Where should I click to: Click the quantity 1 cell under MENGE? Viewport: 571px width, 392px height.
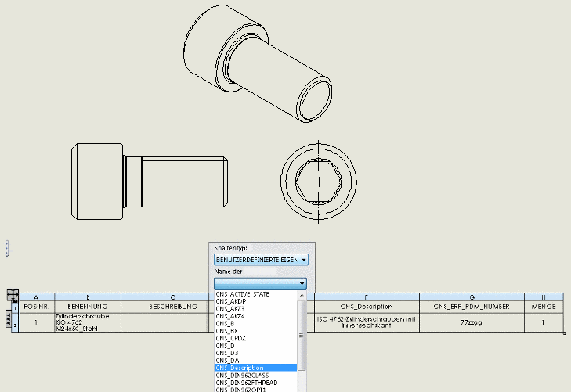tap(544, 322)
